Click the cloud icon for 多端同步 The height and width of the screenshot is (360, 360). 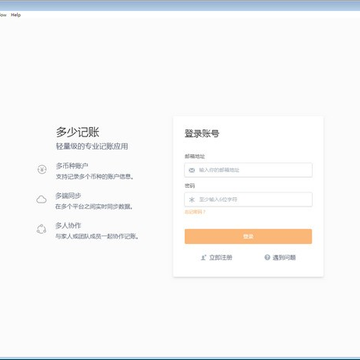41,199
